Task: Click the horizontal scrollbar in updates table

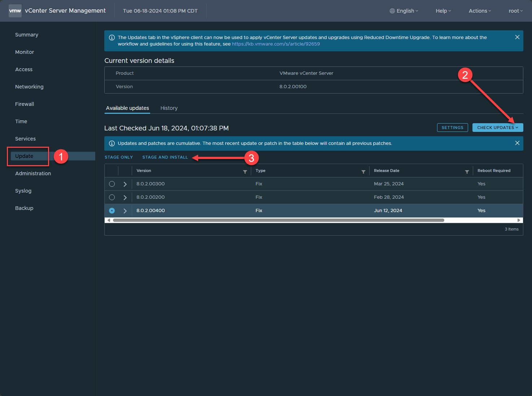Action: pyautogui.click(x=278, y=220)
